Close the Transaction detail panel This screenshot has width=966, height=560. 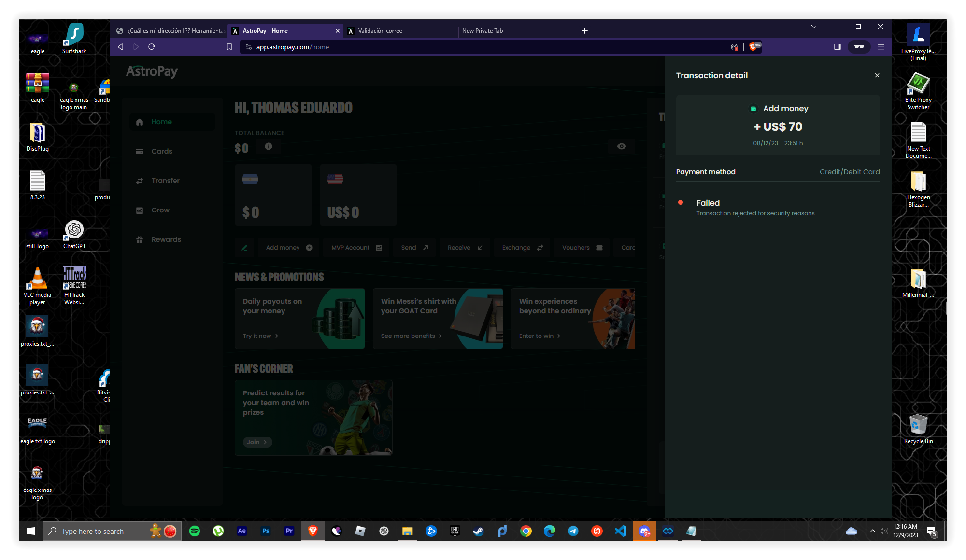pyautogui.click(x=877, y=75)
